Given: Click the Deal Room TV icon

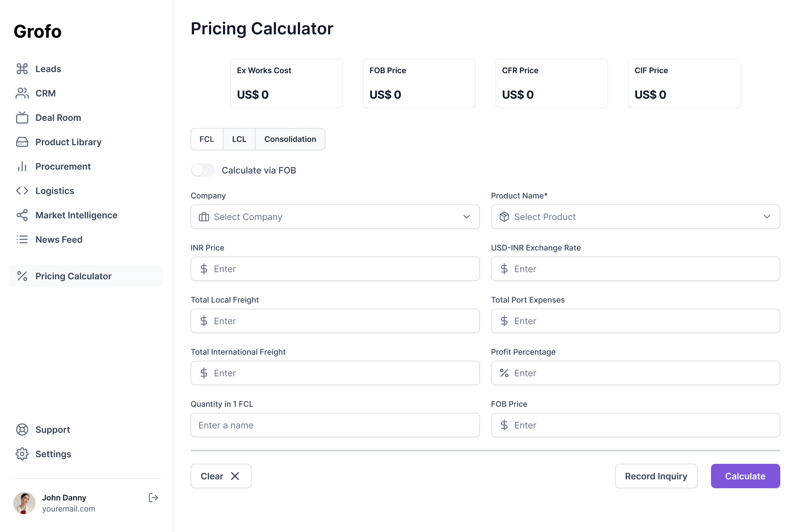Looking at the screenshot, I should click(22, 117).
